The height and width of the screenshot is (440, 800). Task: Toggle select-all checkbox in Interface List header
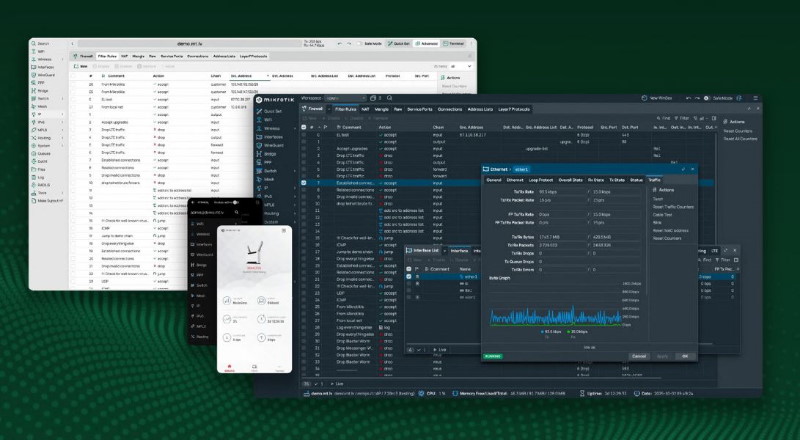pyautogui.click(x=408, y=268)
